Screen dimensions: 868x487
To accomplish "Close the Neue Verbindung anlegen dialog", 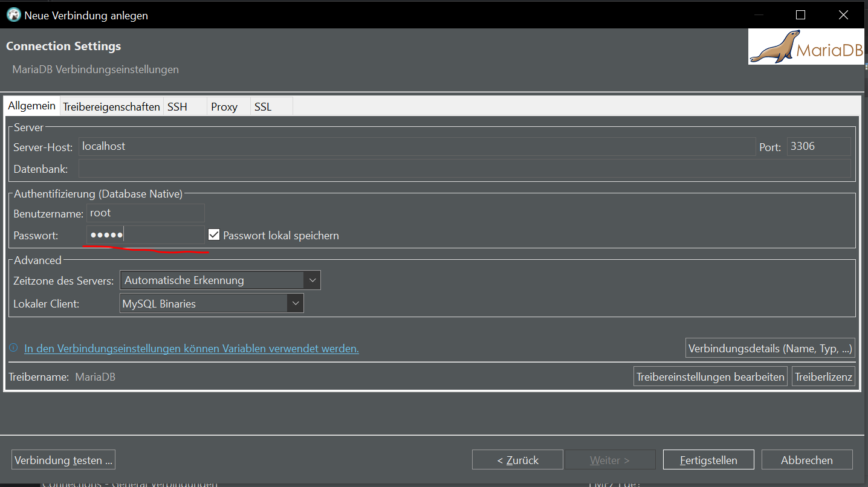I will click(843, 15).
